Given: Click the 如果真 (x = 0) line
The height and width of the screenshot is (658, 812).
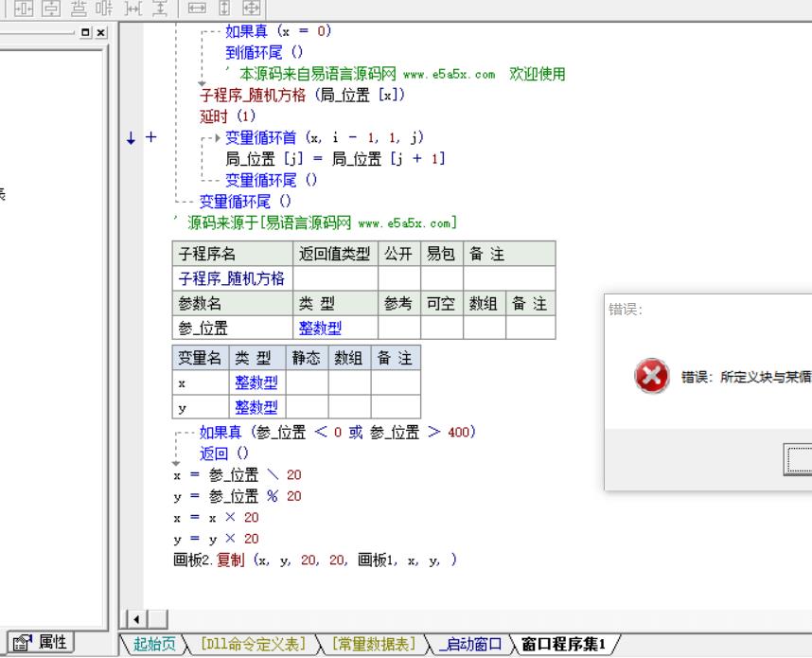Looking at the screenshot, I should point(278,31).
